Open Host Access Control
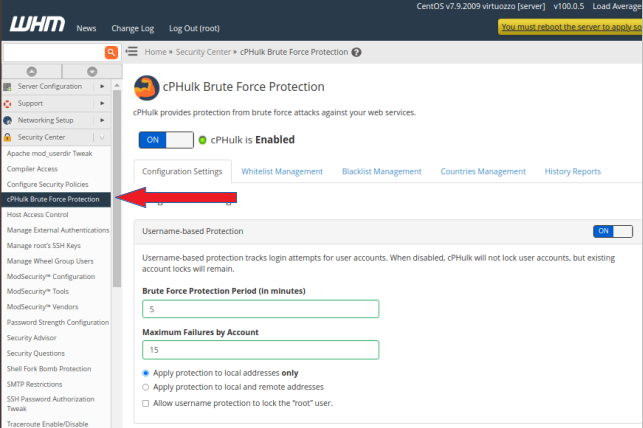The height and width of the screenshot is (428, 643). click(37, 214)
